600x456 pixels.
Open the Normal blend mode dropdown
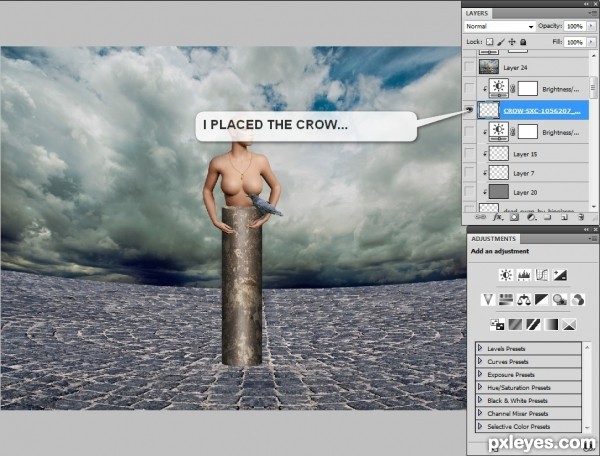pyautogui.click(x=499, y=26)
